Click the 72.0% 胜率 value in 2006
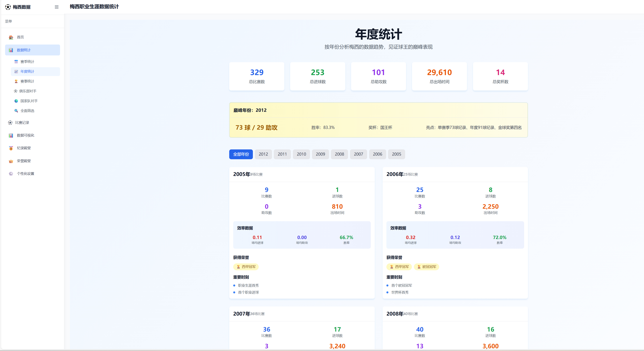The image size is (644, 351). [500, 238]
